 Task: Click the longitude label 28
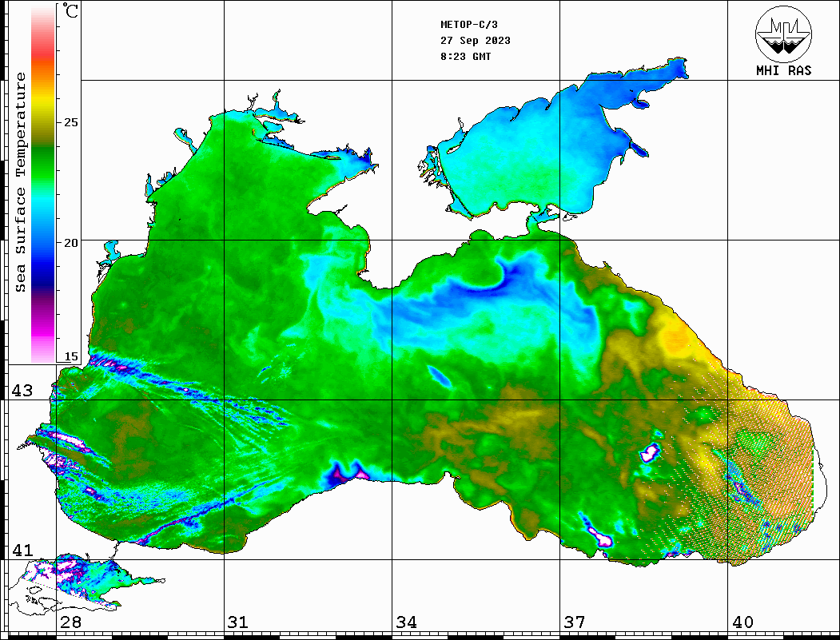(70, 622)
